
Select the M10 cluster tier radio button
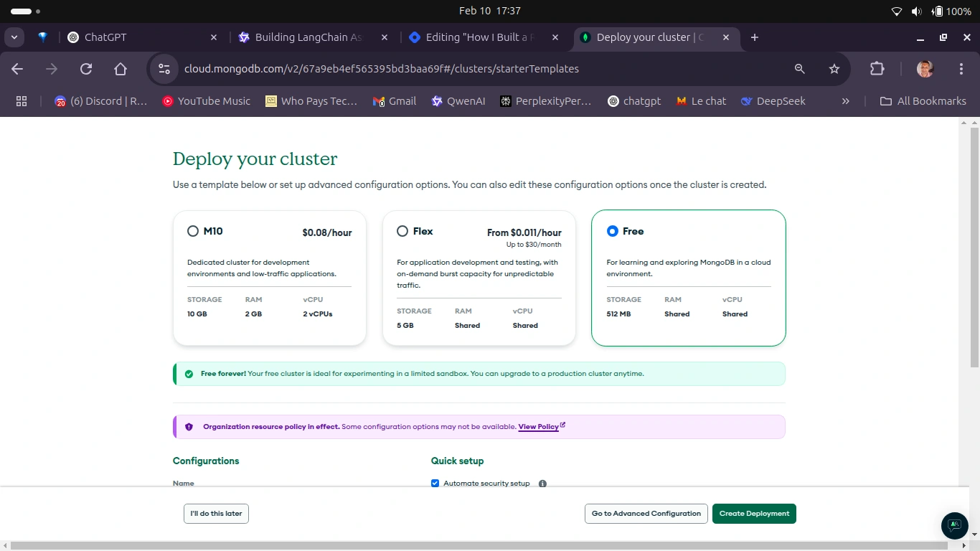click(x=193, y=231)
